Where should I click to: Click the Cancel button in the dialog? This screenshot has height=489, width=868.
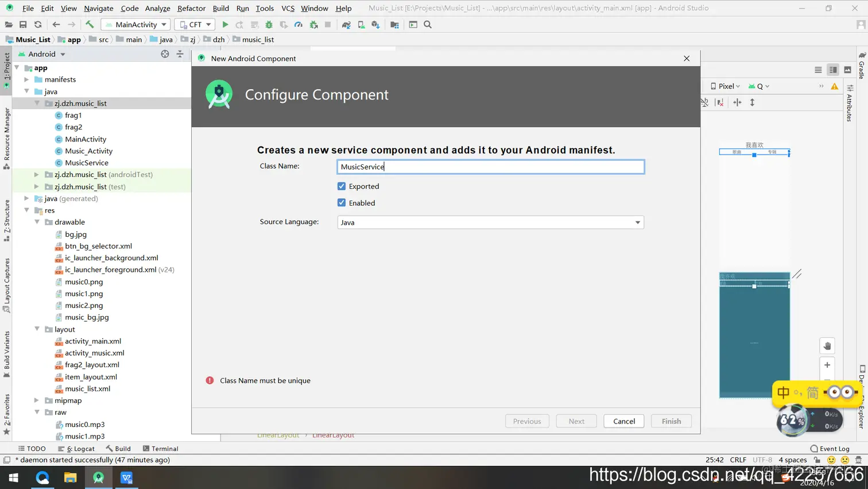624,421
